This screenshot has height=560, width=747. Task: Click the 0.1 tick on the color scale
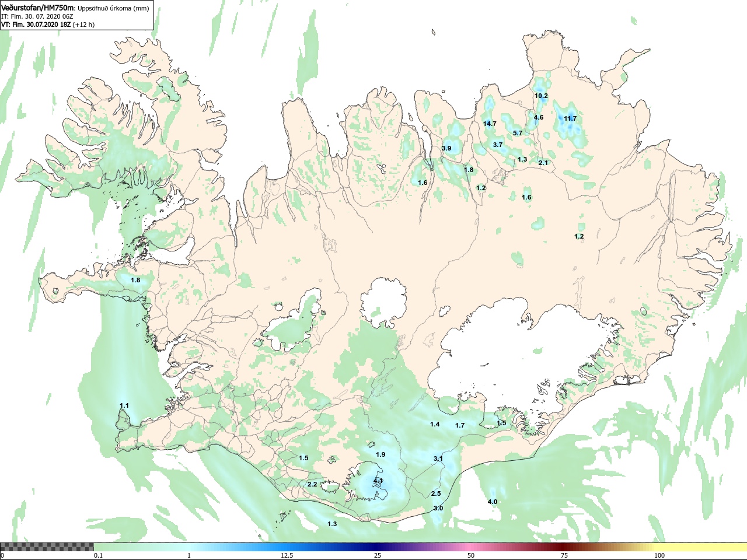tap(99, 555)
